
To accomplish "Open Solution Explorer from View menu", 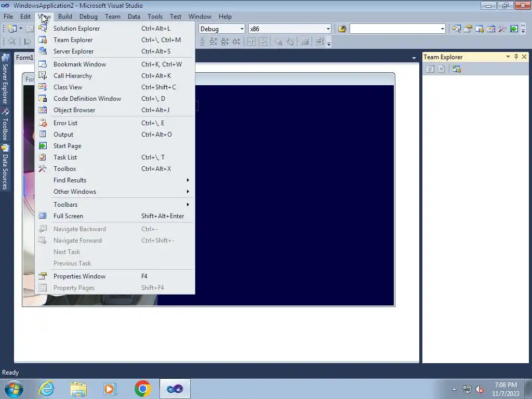I will tap(115, 29).
